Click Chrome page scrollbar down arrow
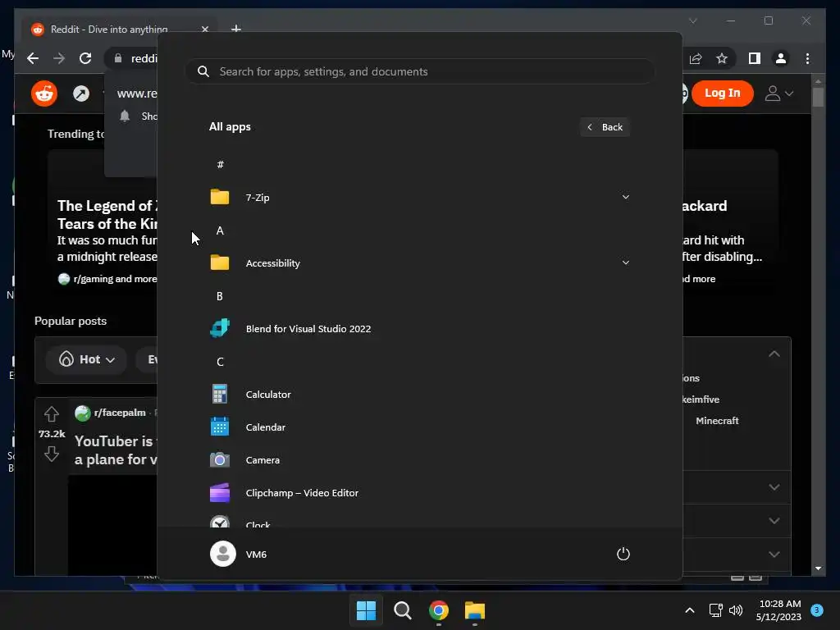This screenshot has width=840, height=630. coord(818,568)
